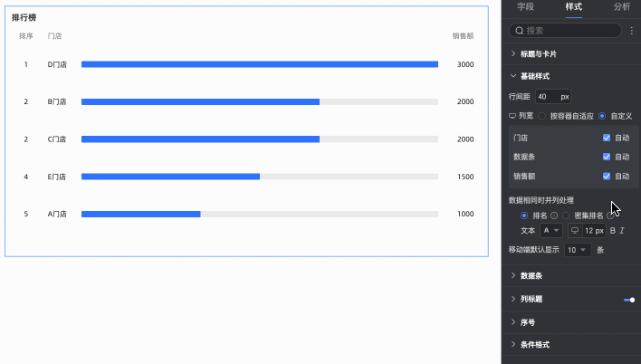Viewport: 641px width, 364px height.
Task: Click the device icon next to 列宽
Action: pyautogui.click(x=512, y=116)
